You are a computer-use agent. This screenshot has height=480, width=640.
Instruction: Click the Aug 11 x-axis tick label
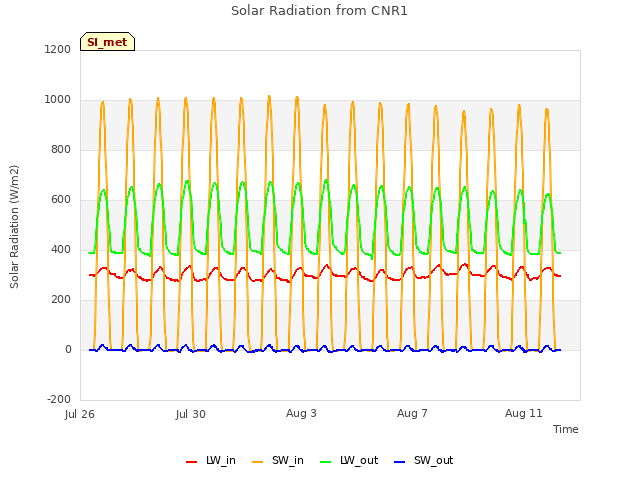click(524, 413)
